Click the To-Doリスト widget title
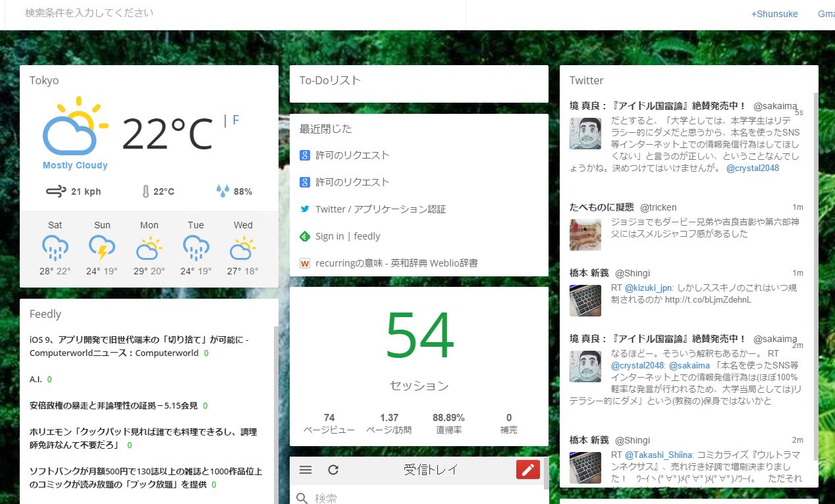Image resolution: width=835 pixels, height=504 pixels. pyautogui.click(x=330, y=80)
